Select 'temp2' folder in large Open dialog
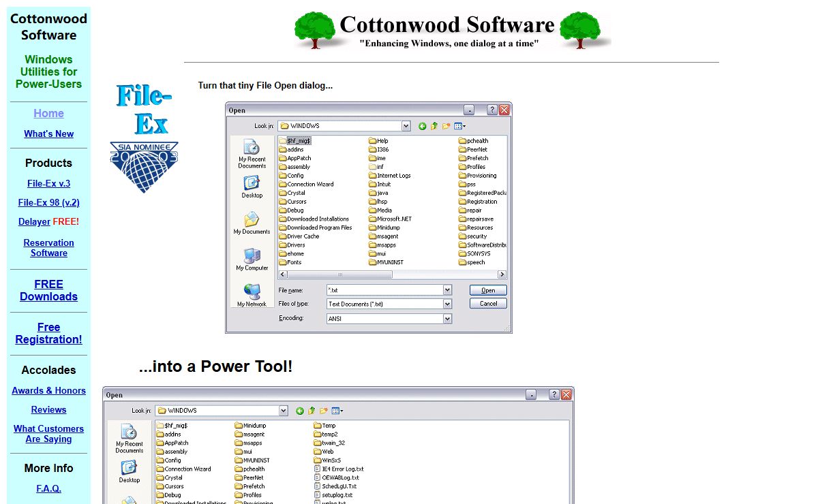 (x=326, y=434)
